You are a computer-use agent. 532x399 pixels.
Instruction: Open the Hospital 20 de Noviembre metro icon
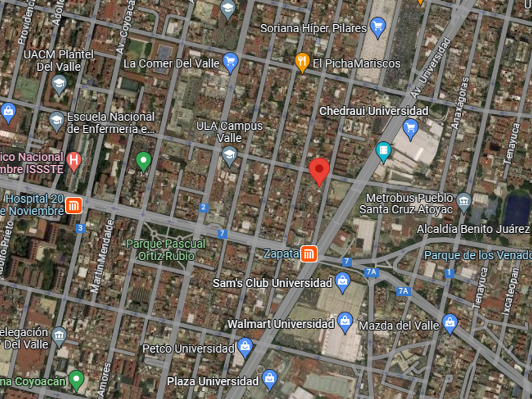tap(73, 206)
